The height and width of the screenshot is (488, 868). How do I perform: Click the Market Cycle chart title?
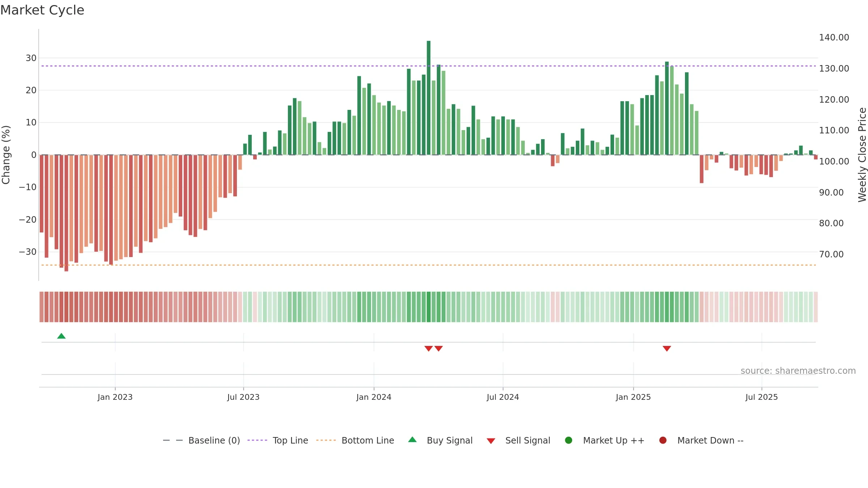pyautogui.click(x=42, y=10)
